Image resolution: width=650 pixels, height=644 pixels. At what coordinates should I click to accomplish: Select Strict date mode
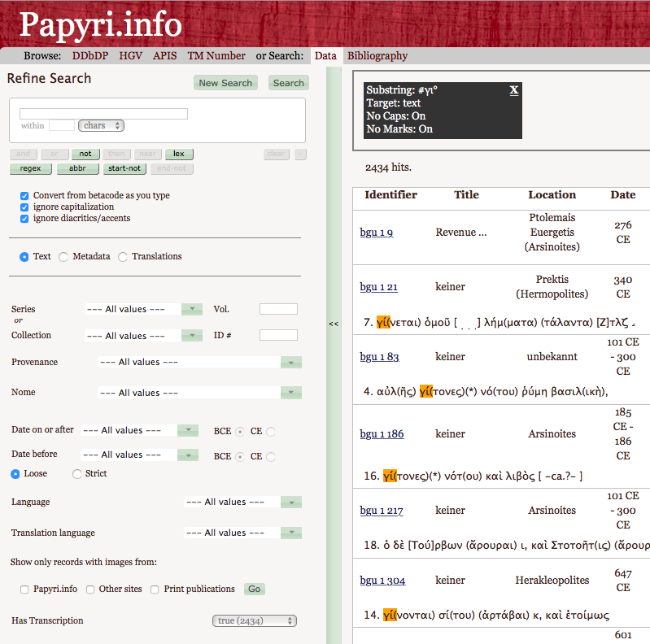point(76,474)
